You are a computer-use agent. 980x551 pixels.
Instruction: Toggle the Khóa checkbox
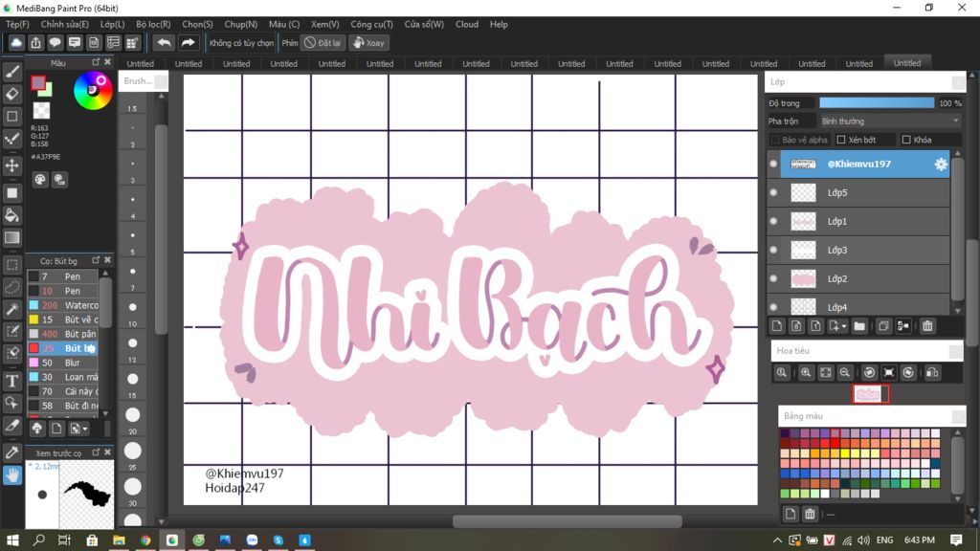(x=906, y=140)
